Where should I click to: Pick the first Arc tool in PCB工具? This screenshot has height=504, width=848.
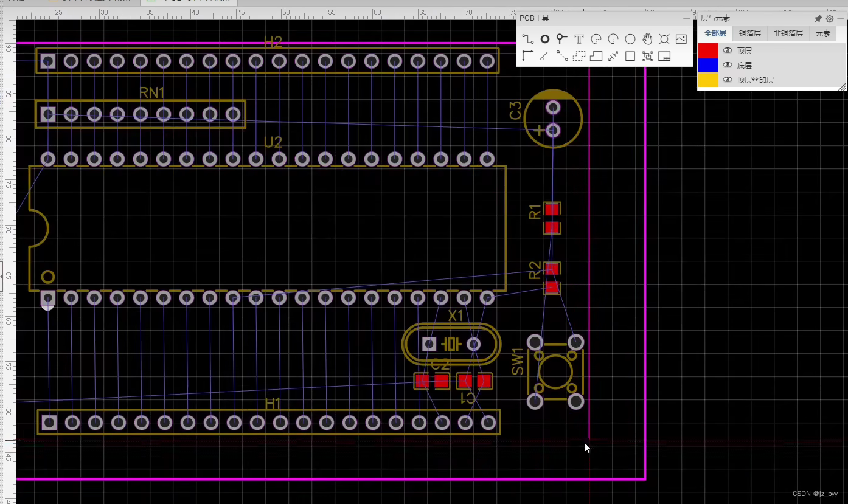596,39
